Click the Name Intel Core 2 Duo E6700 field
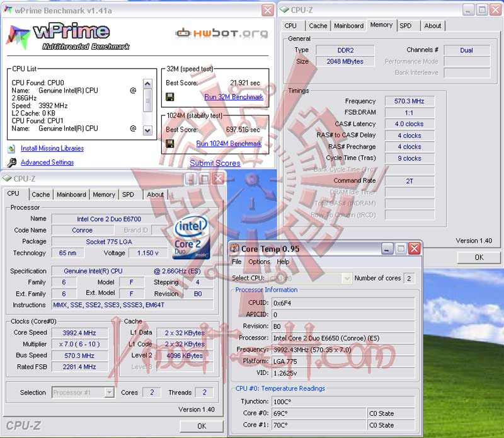The width and height of the screenshot is (504, 438). click(x=109, y=219)
